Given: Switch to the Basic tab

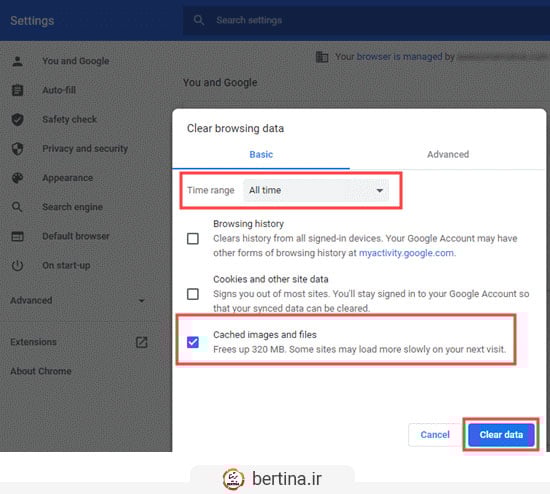Looking at the screenshot, I should click(x=261, y=155).
